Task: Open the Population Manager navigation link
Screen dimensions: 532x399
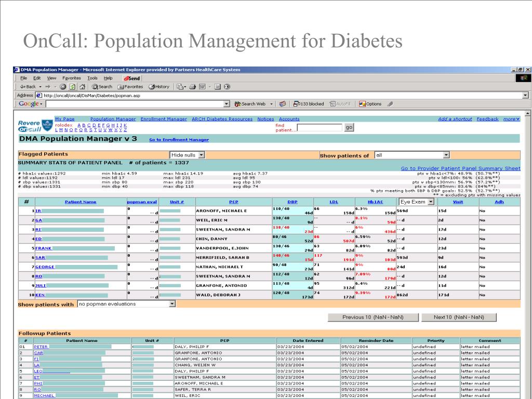Action: coord(113,119)
